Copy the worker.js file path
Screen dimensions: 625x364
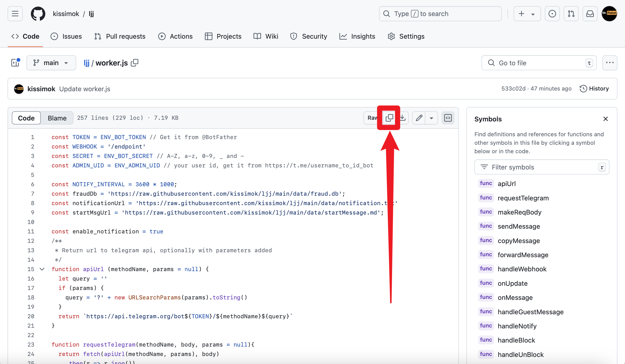coord(135,63)
